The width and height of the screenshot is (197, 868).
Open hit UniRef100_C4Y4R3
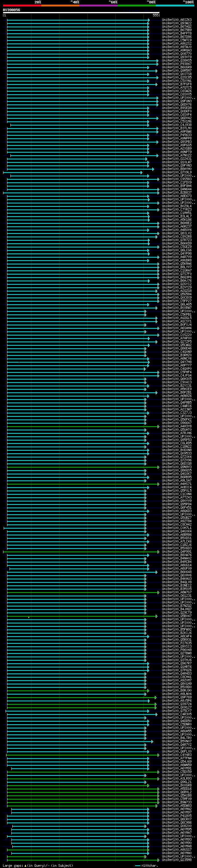[177, 755]
